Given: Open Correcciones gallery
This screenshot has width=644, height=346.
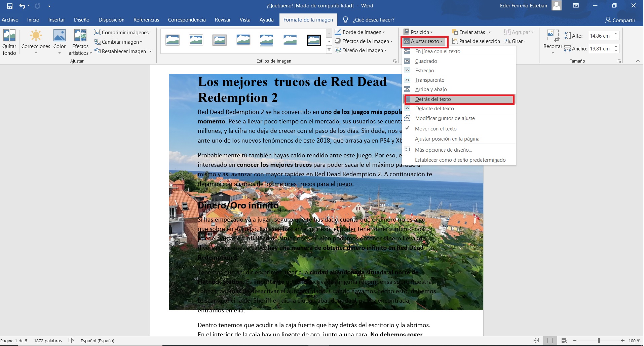Looking at the screenshot, I should click(36, 42).
